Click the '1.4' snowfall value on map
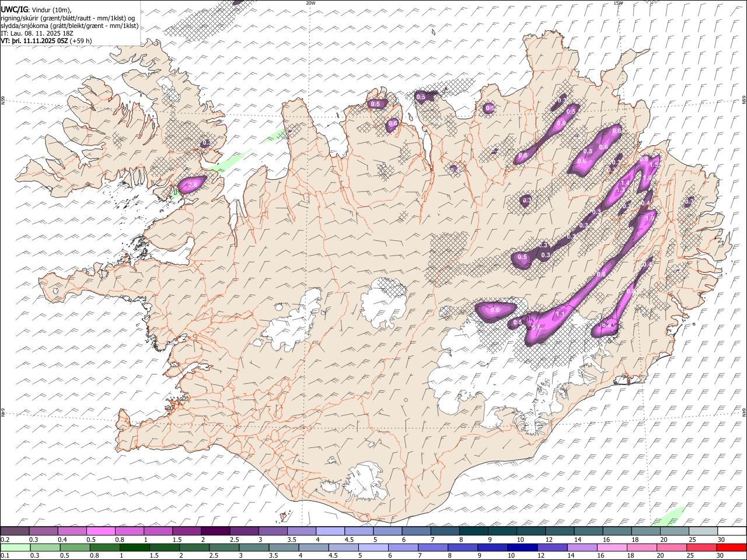The width and height of the screenshot is (747, 560). [x=626, y=183]
